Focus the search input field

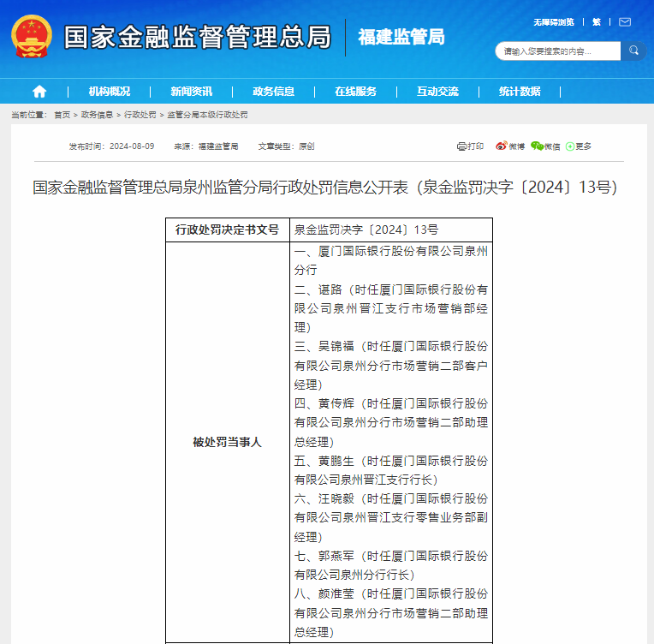[558, 51]
